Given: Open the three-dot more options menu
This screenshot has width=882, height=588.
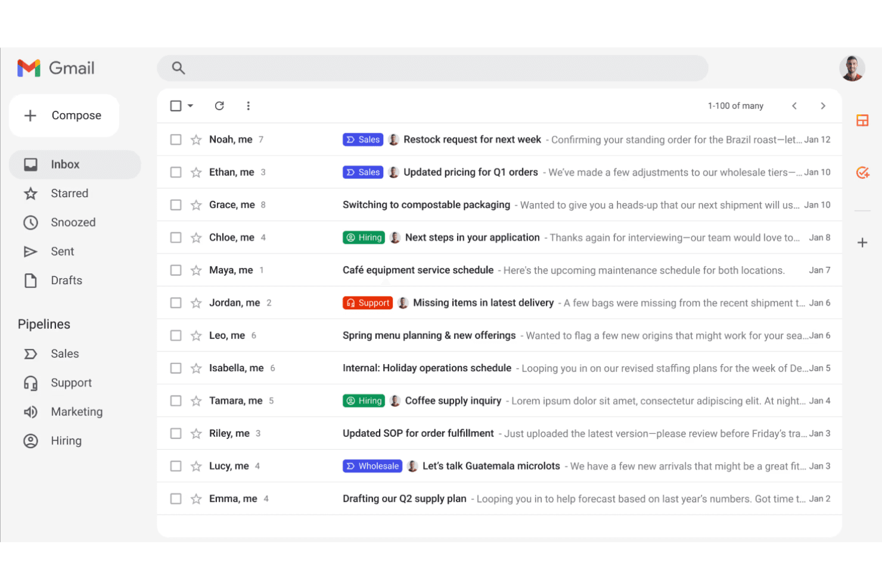Looking at the screenshot, I should pyautogui.click(x=248, y=105).
